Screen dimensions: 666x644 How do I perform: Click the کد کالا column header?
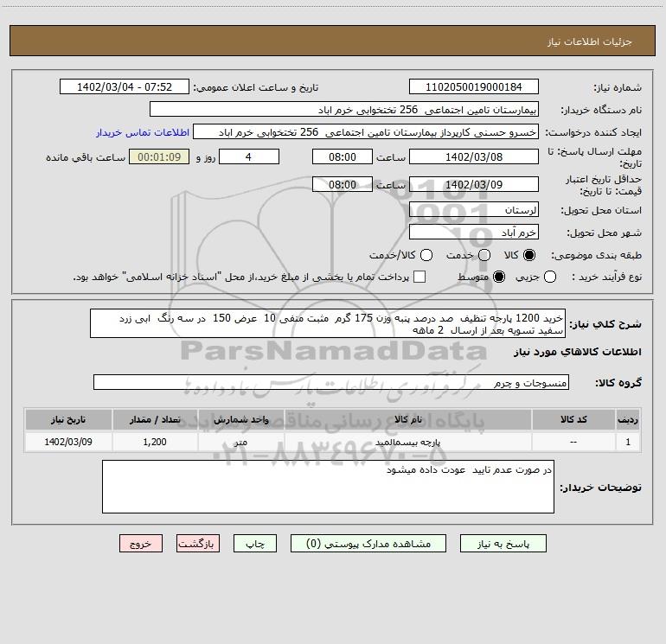point(573,419)
